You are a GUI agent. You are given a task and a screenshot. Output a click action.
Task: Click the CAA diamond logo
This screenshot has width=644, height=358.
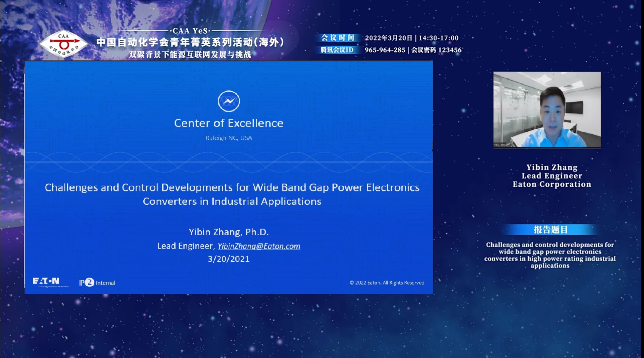(63, 44)
